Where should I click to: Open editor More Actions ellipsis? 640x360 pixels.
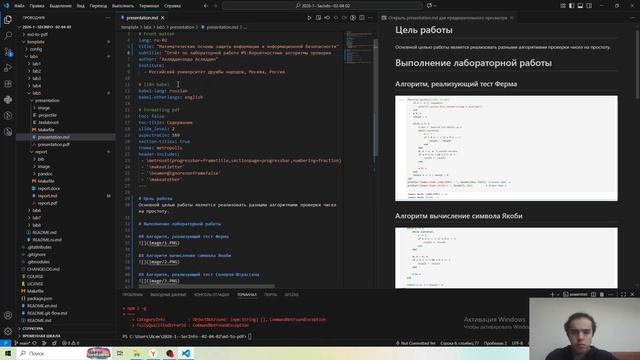click(370, 18)
